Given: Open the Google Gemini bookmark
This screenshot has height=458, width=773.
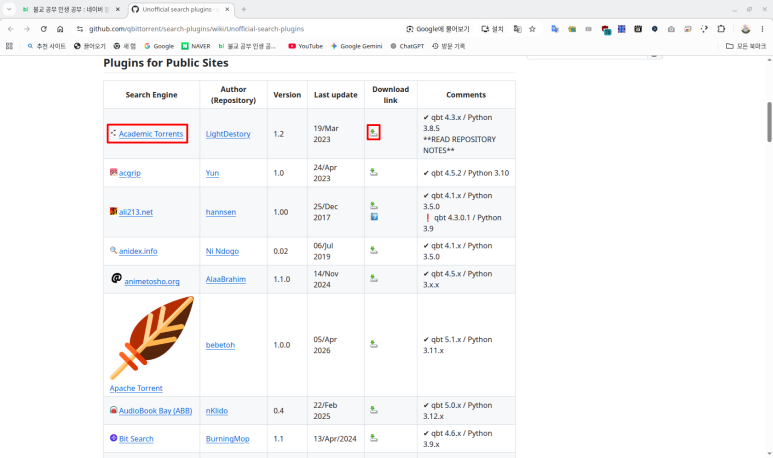Looking at the screenshot, I should point(356,46).
